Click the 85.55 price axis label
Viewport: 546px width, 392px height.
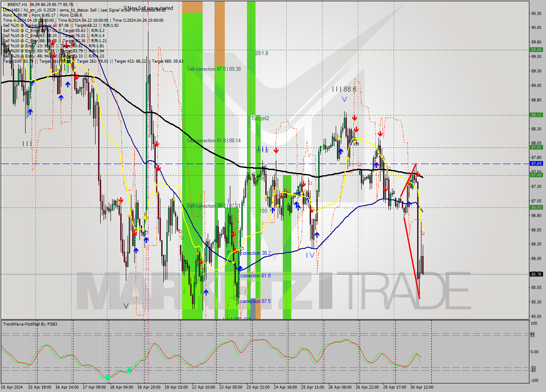tap(537, 288)
